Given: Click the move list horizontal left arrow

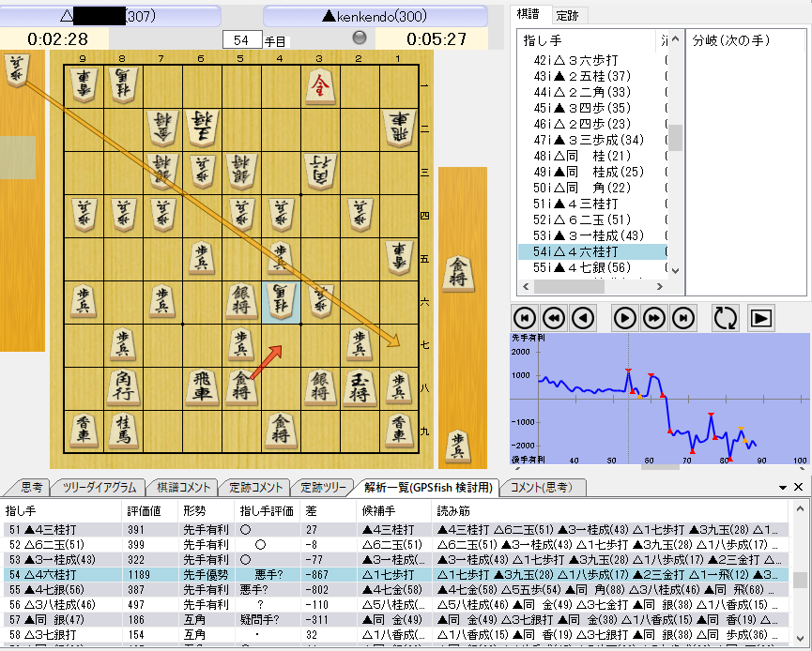Looking at the screenshot, I should point(526,286).
